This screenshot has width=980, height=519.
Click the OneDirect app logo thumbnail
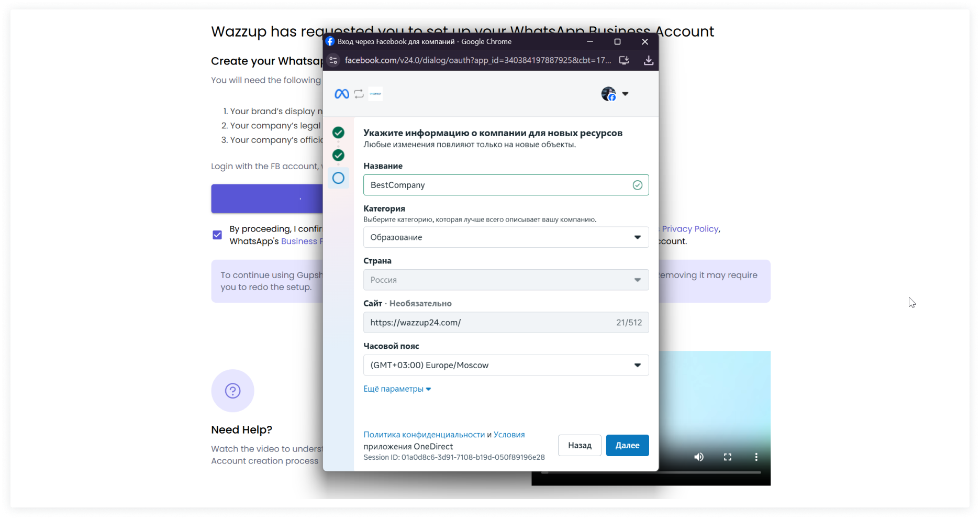(375, 94)
